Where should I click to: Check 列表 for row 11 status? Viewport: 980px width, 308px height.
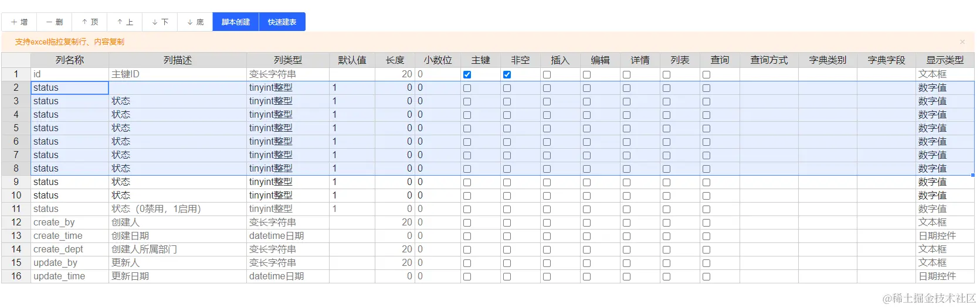[666, 209]
